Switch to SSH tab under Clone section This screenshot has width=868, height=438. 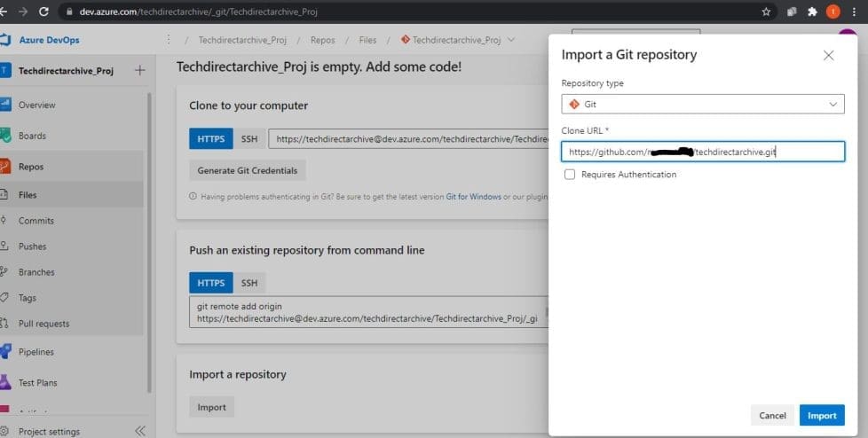pos(249,139)
